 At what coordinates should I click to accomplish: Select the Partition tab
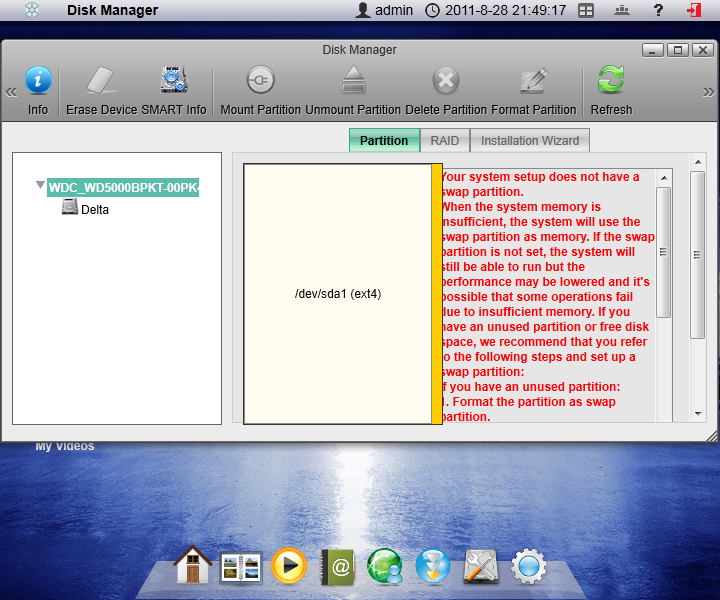(x=384, y=141)
